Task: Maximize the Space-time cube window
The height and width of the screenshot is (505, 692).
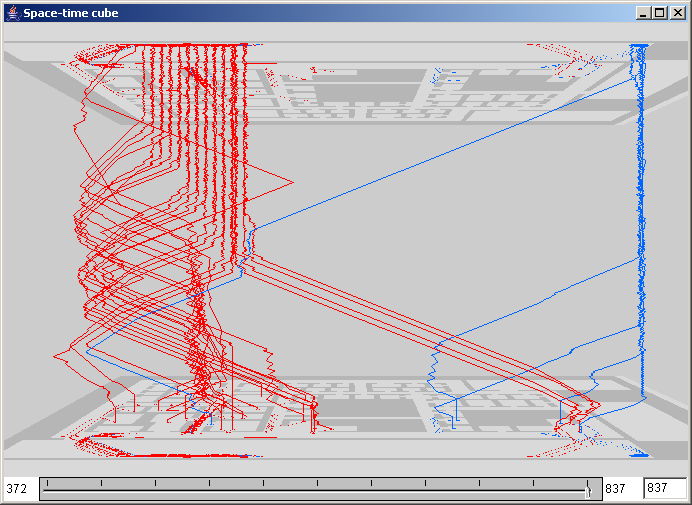Action: tap(659, 13)
